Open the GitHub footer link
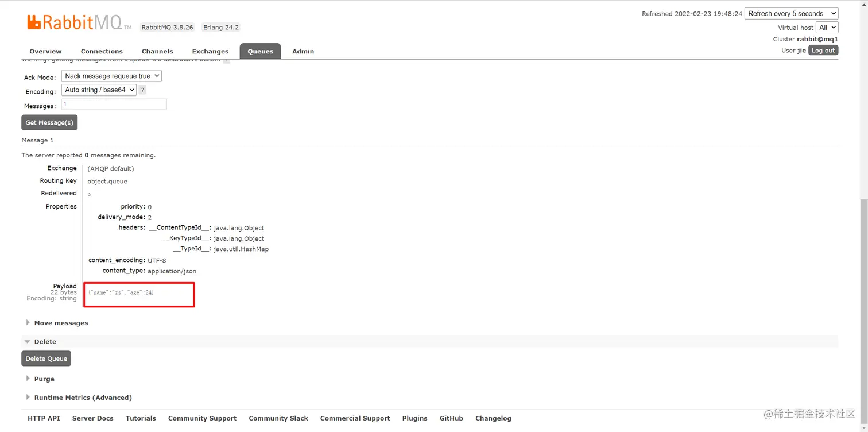This screenshot has height=432, width=868. tap(451, 418)
